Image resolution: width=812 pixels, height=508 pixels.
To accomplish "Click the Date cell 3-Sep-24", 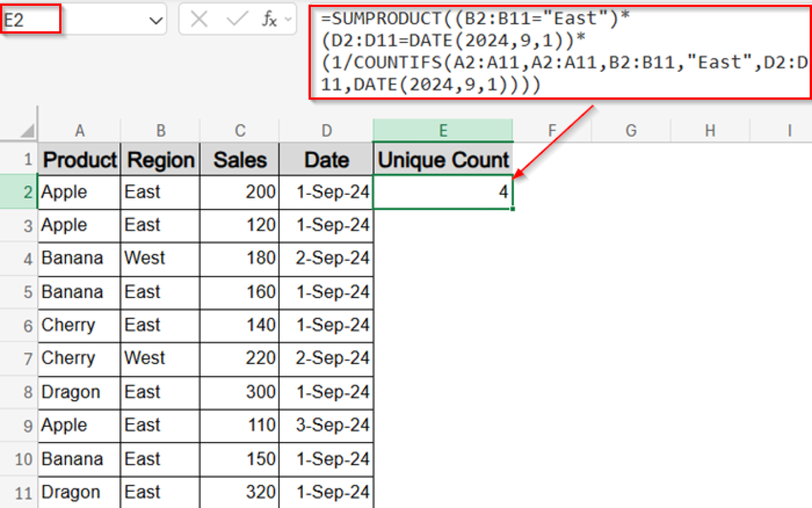I will (x=326, y=426).
